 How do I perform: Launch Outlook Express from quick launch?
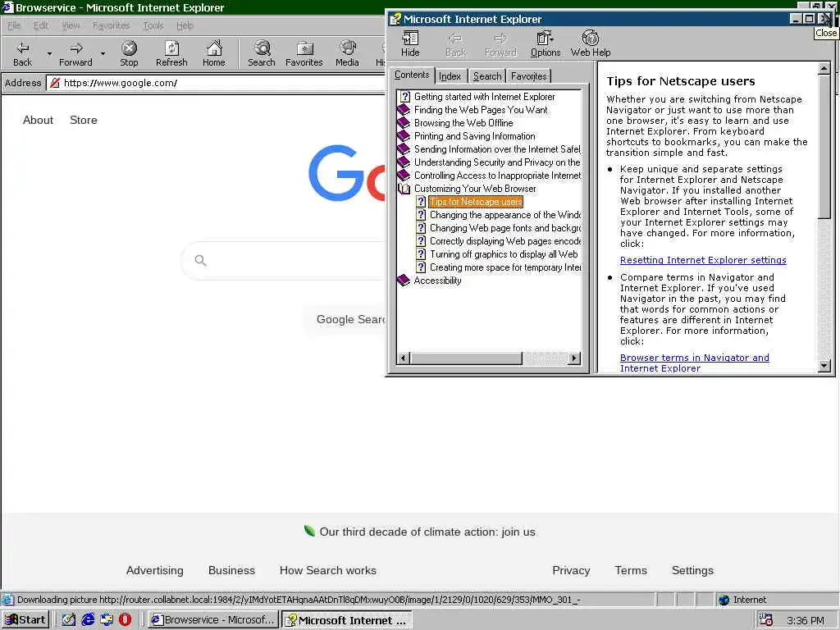(107, 620)
